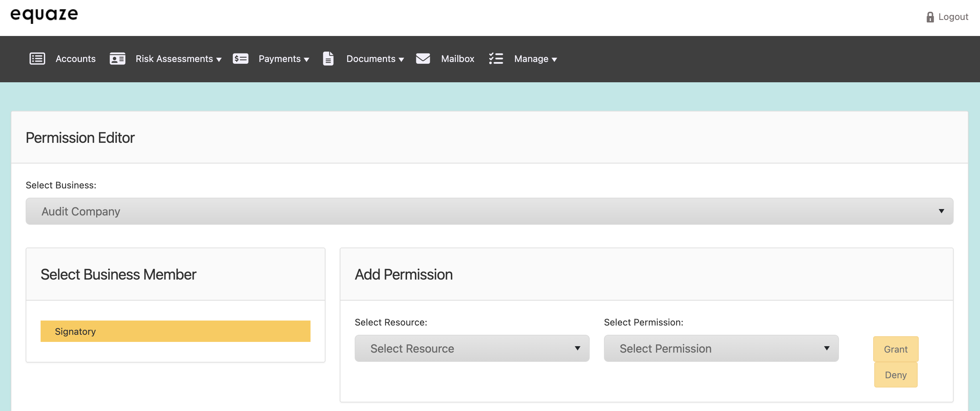Screen dimensions: 980x411
Task: Expand the Manage menu
Action: [x=535, y=59]
